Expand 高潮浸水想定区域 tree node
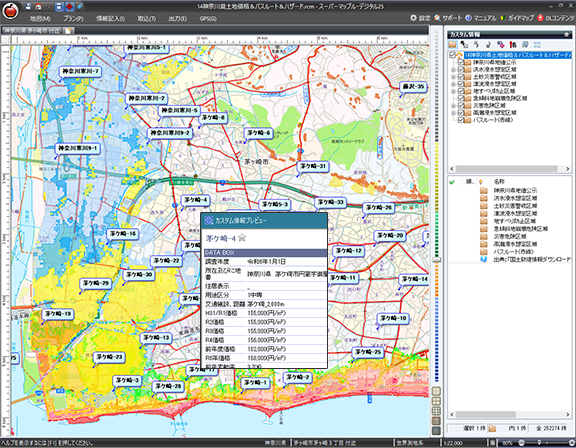The width and height of the screenshot is (576, 448). (x=453, y=112)
